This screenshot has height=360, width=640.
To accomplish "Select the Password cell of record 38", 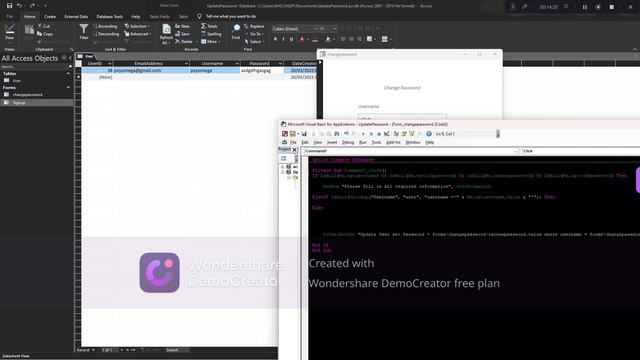I will [x=261, y=71].
